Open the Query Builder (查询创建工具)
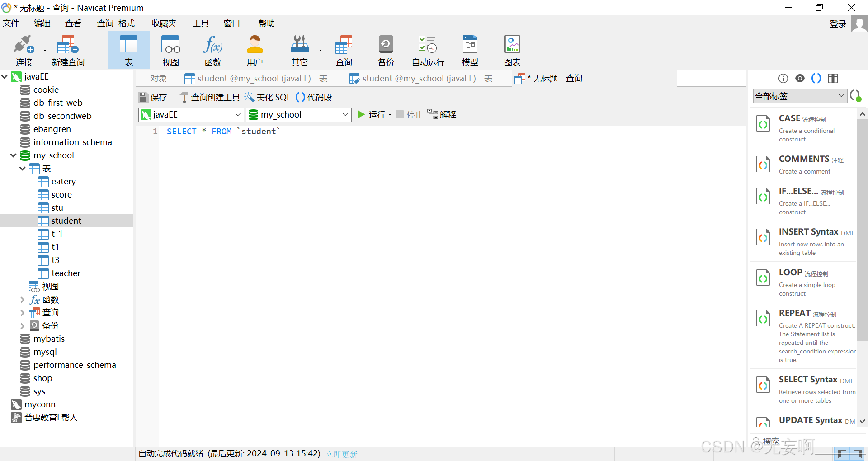This screenshot has width=868, height=461. [x=210, y=97]
